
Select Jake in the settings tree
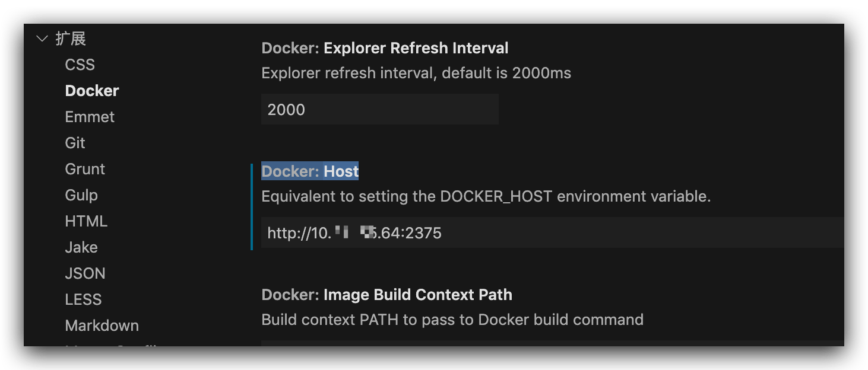pyautogui.click(x=81, y=247)
